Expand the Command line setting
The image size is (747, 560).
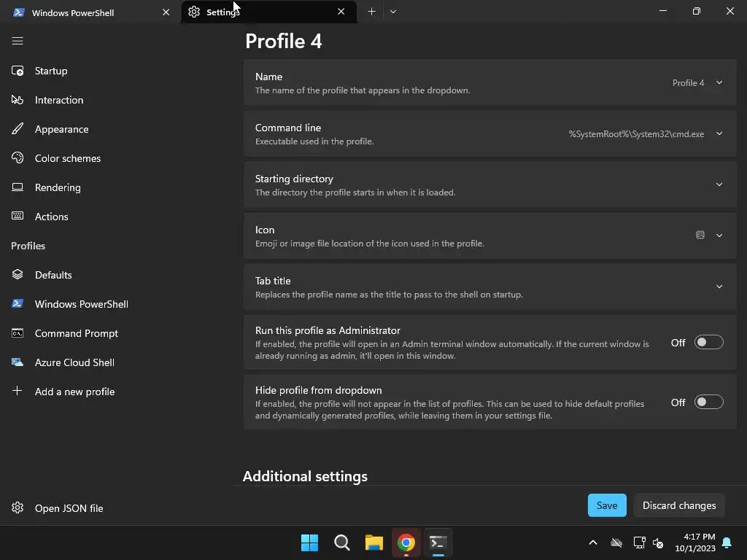719,134
